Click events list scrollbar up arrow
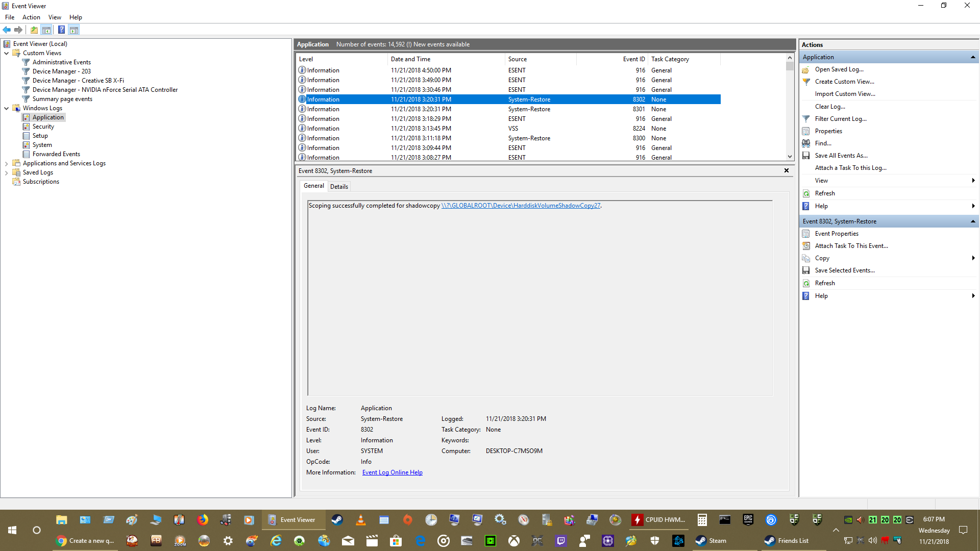Image resolution: width=980 pixels, height=551 pixels. tap(790, 58)
